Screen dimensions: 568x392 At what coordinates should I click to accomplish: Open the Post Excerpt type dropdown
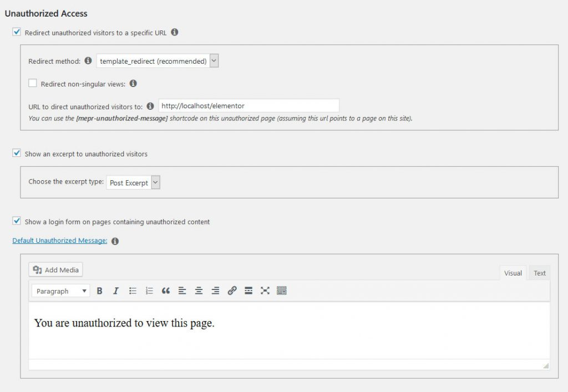click(x=133, y=182)
